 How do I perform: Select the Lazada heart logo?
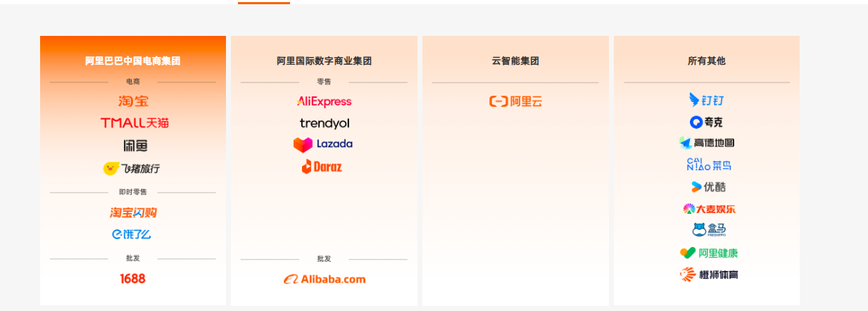point(303,145)
